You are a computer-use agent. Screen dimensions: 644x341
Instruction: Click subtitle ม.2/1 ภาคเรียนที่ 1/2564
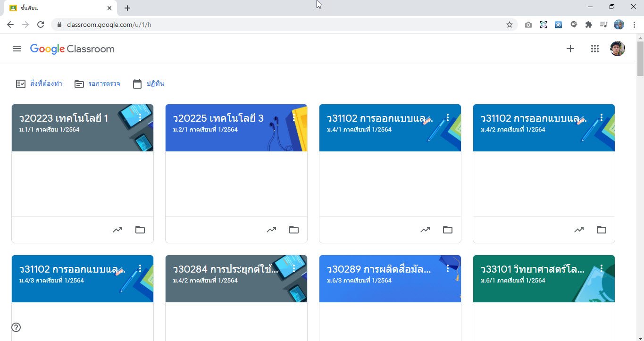click(x=205, y=129)
